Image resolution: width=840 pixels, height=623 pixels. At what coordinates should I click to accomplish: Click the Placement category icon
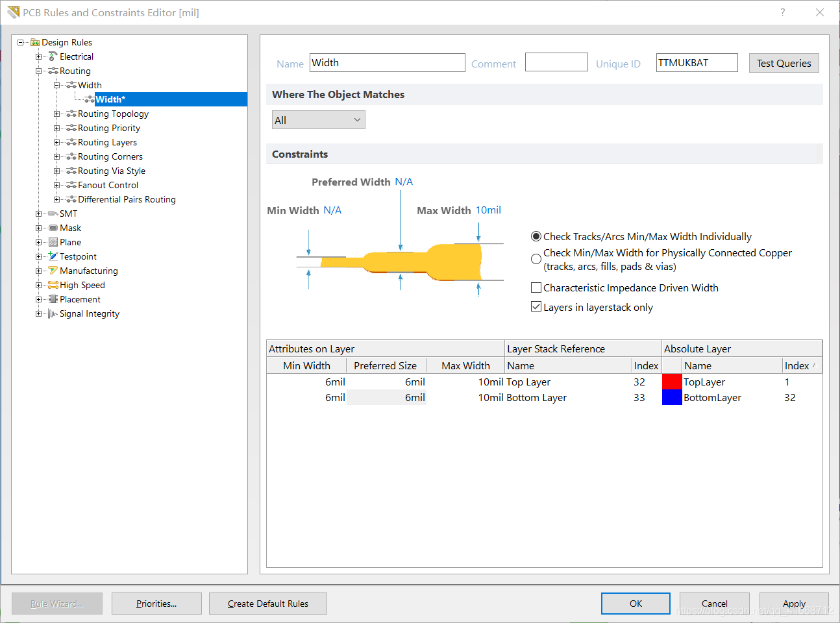tap(53, 299)
